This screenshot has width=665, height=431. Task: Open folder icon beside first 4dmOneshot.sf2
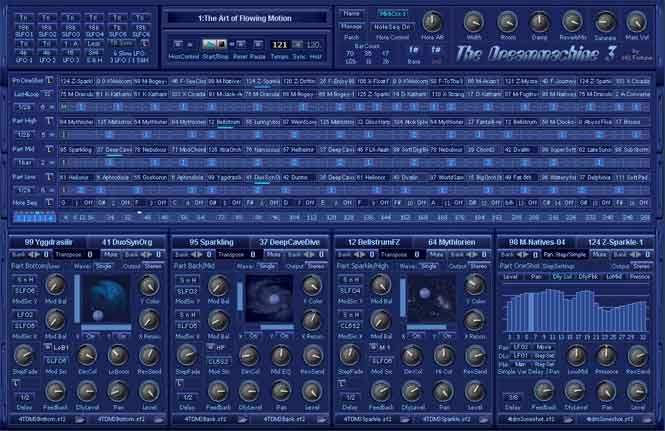567,420
